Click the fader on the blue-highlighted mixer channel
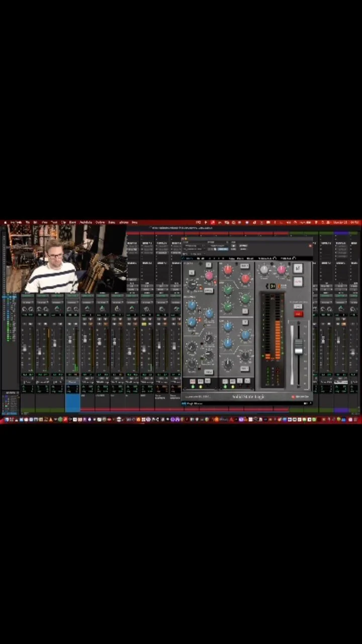The height and width of the screenshot is (644, 362). pyautogui.click(x=70, y=341)
